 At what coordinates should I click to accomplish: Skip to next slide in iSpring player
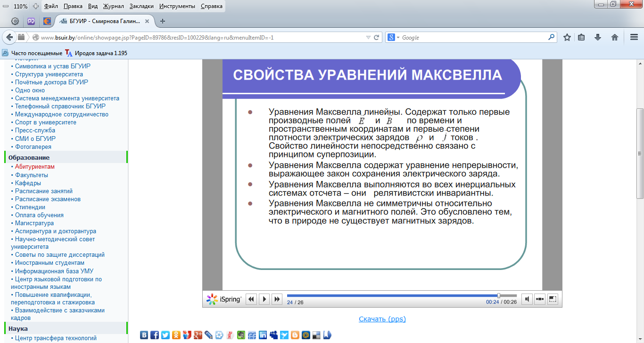click(277, 299)
